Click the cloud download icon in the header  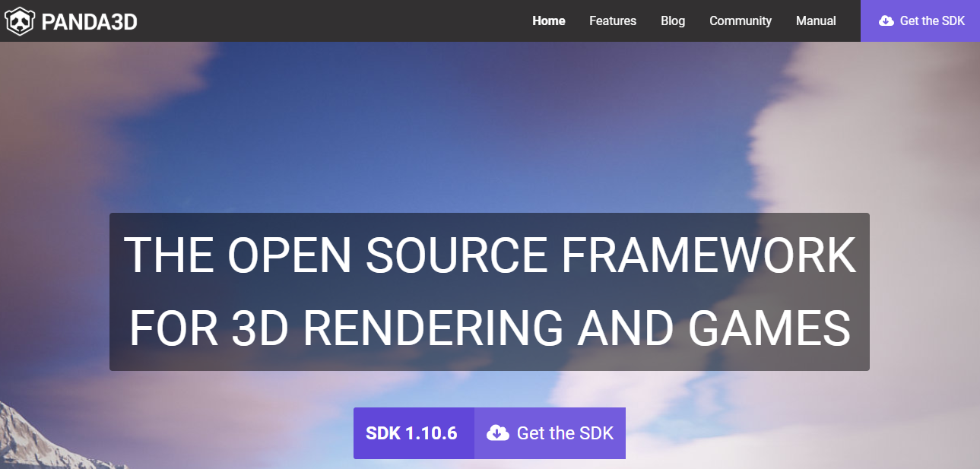coord(886,21)
